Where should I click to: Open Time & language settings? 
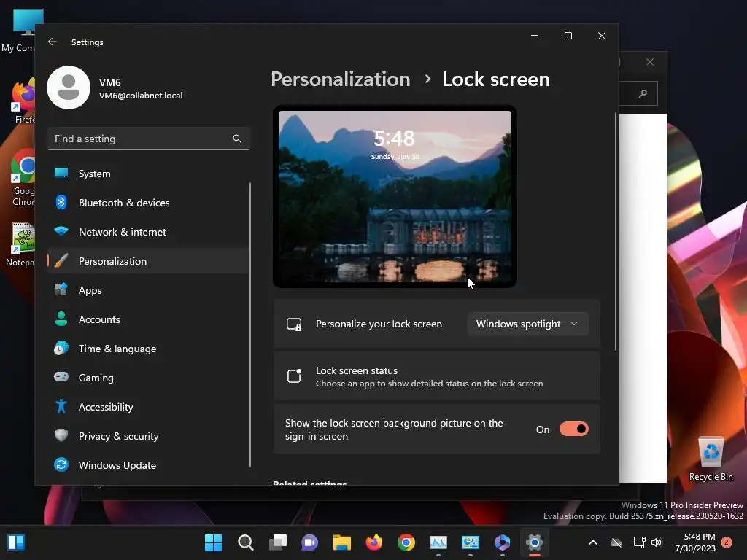coord(148,348)
